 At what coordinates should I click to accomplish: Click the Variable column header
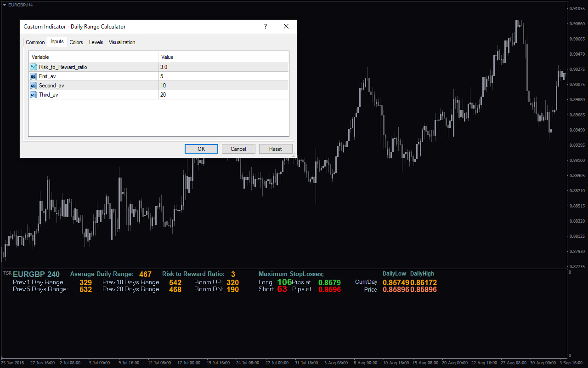click(x=93, y=57)
